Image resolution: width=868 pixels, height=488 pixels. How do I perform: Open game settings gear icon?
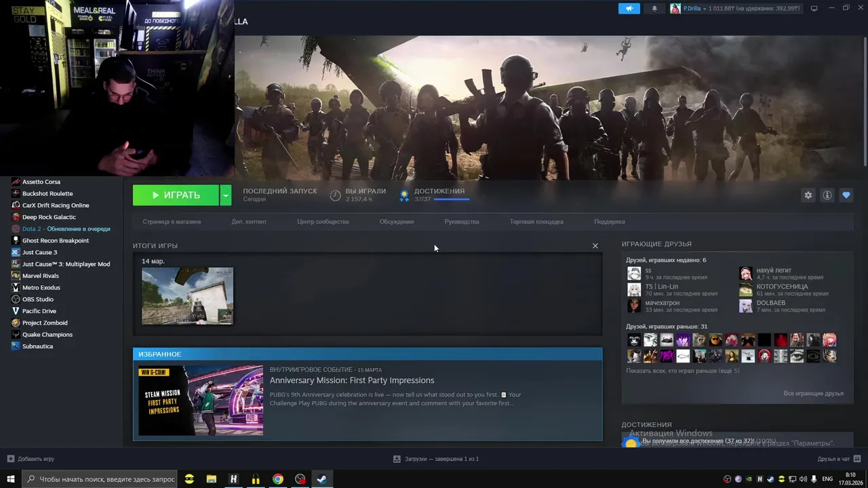click(x=808, y=195)
